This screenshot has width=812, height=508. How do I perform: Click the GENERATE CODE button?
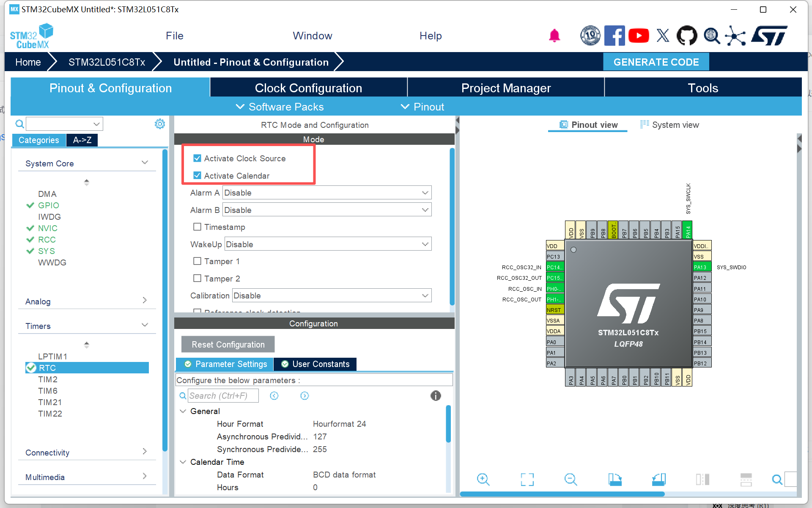coord(656,62)
